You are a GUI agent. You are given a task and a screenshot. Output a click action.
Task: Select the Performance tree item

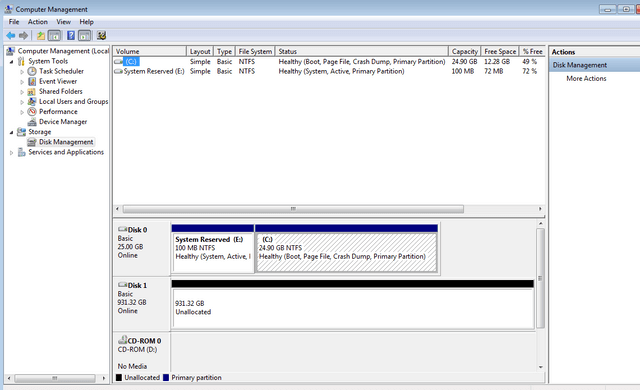point(58,111)
